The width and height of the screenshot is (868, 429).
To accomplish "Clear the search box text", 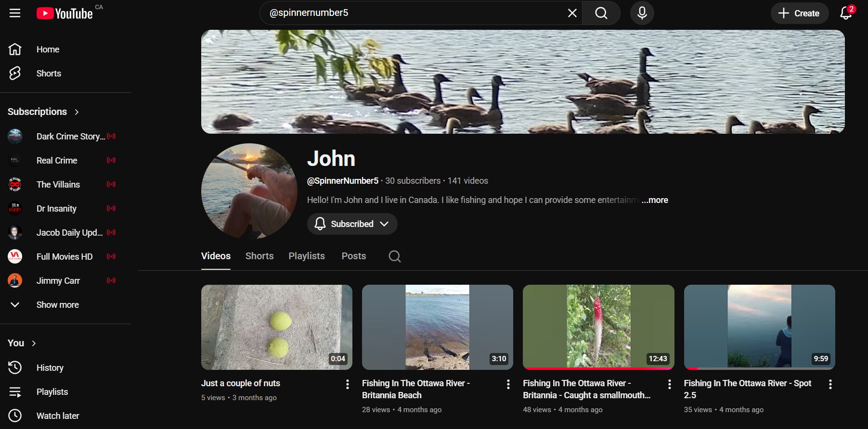I will 572,13.
